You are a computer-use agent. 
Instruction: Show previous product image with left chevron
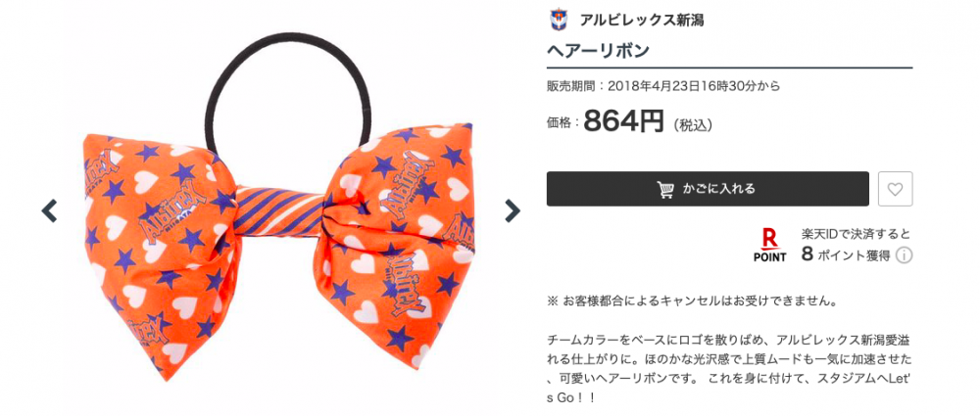[x=49, y=210]
